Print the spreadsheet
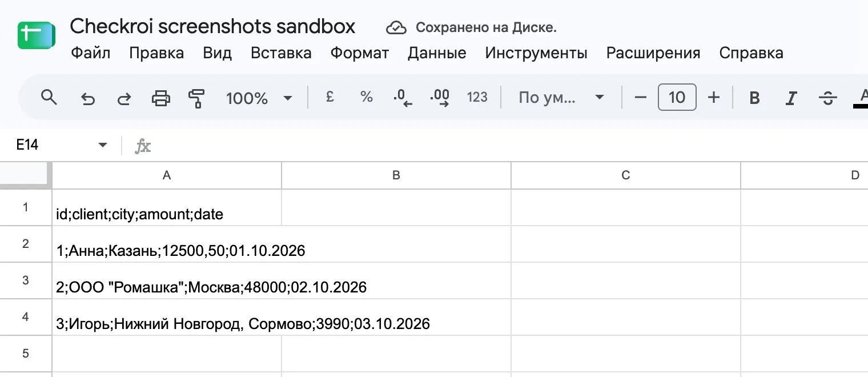Screen dimensions: 868x377 tap(160, 98)
